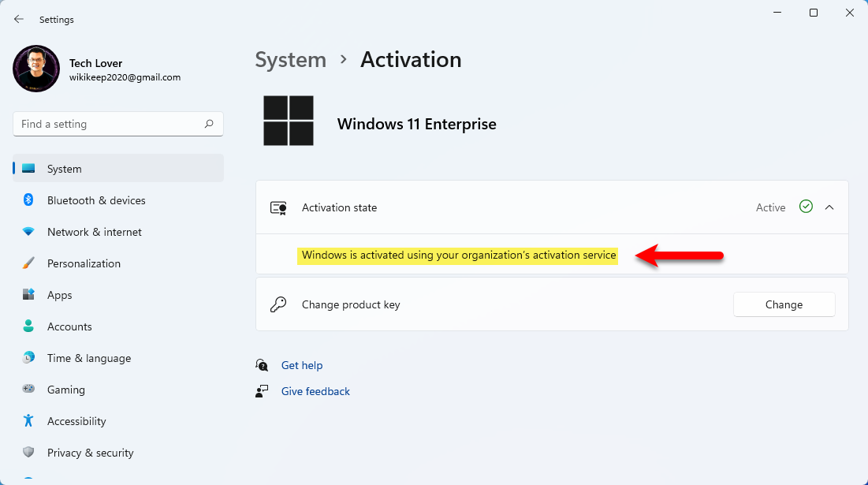This screenshot has height=485, width=868.
Task: Open Personalization paintbrush icon
Action: click(x=28, y=263)
